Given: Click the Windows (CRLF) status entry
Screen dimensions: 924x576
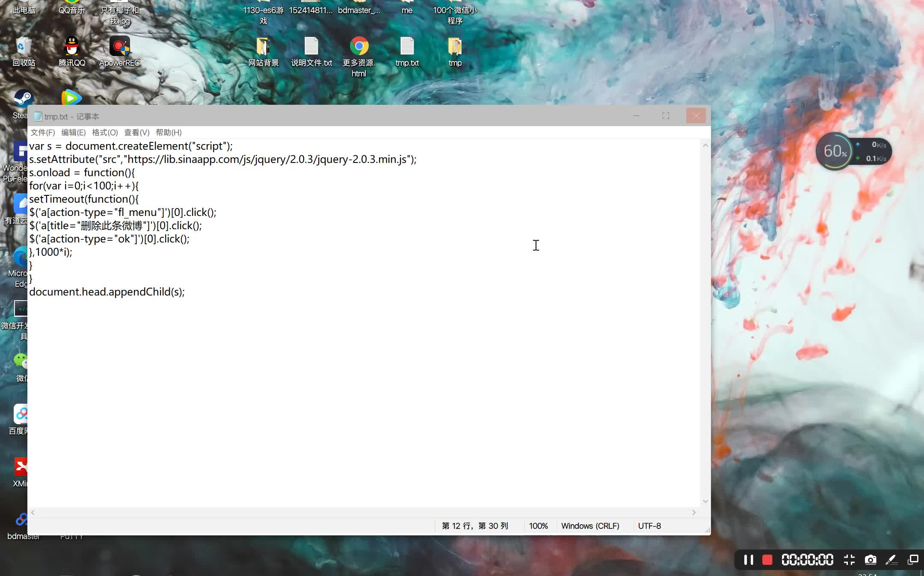Looking at the screenshot, I should (x=590, y=526).
